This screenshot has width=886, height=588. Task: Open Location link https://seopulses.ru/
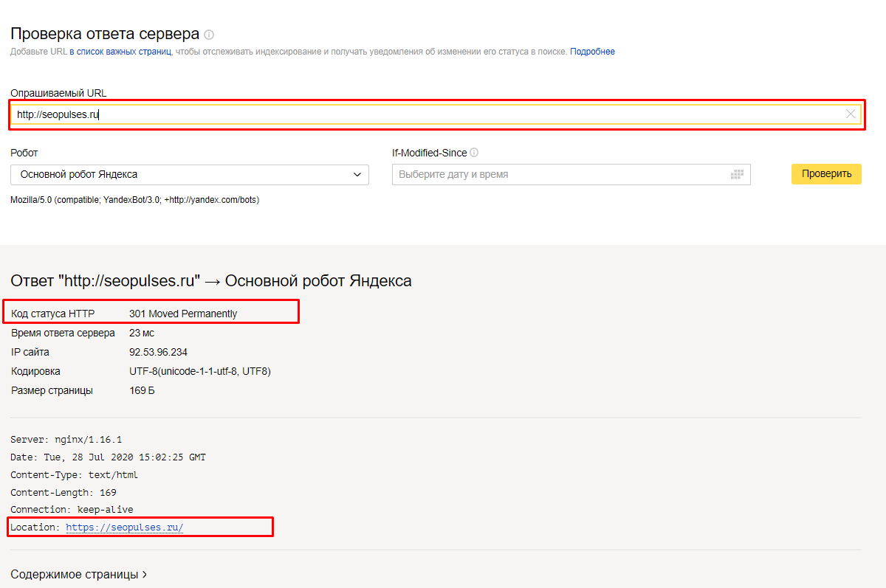tap(124, 528)
